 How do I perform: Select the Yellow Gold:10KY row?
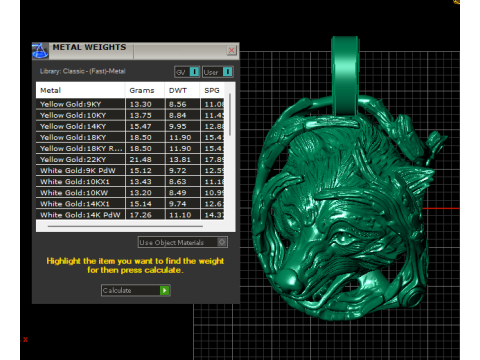tap(130, 115)
